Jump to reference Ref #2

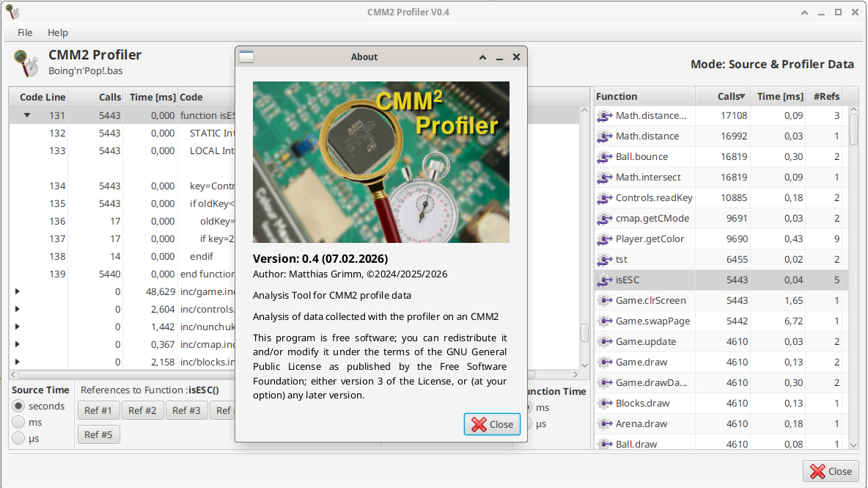142,411
